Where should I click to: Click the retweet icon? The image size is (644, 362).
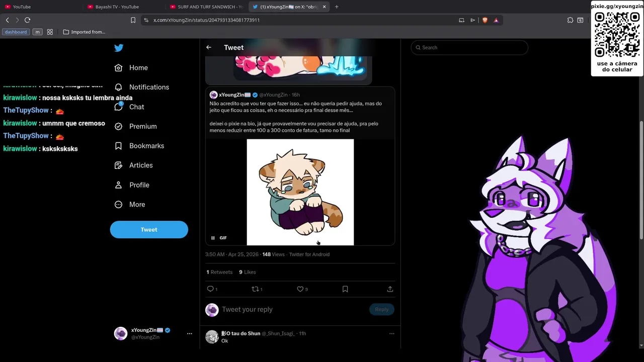pyautogui.click(x=255, y=289)
